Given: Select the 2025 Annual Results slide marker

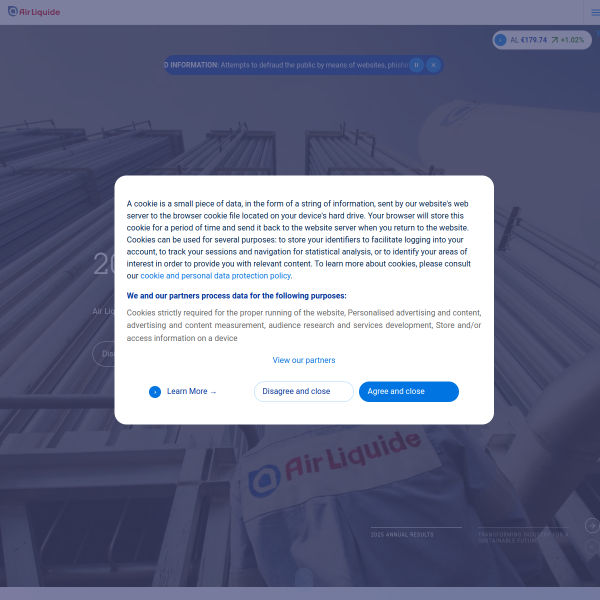Looking at the screenshot, I should (416, 533).
